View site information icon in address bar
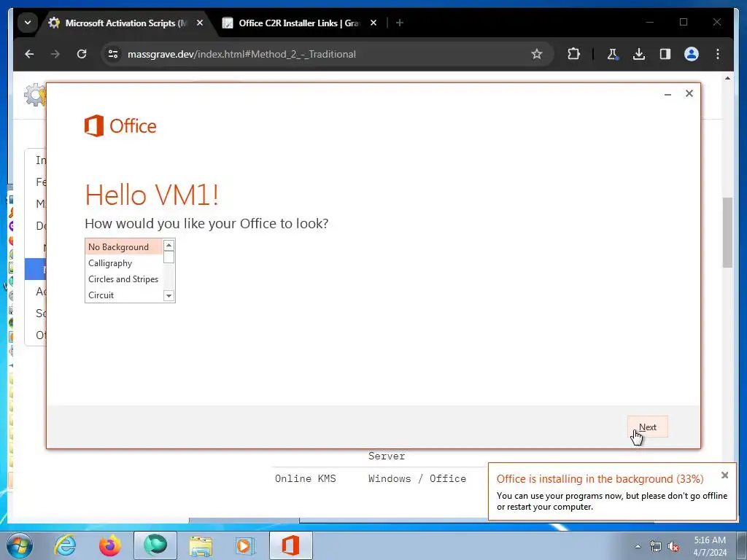The image size is (747, 560). 113,54
